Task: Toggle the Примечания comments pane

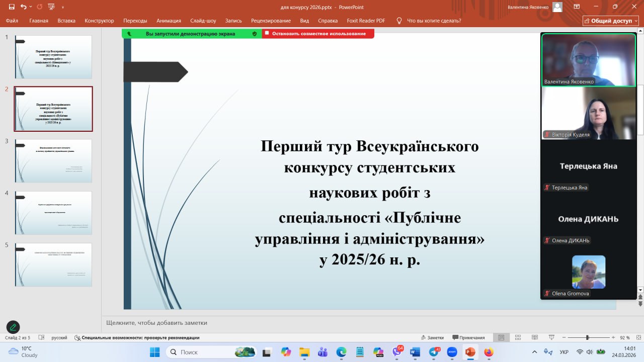Action: [468, 337]
